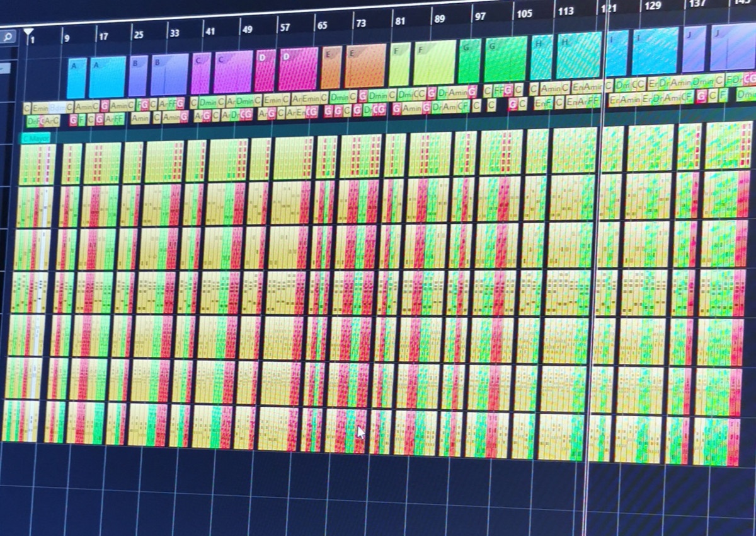Select the wide yellow-green arranger part F

[x=435, y=62]
